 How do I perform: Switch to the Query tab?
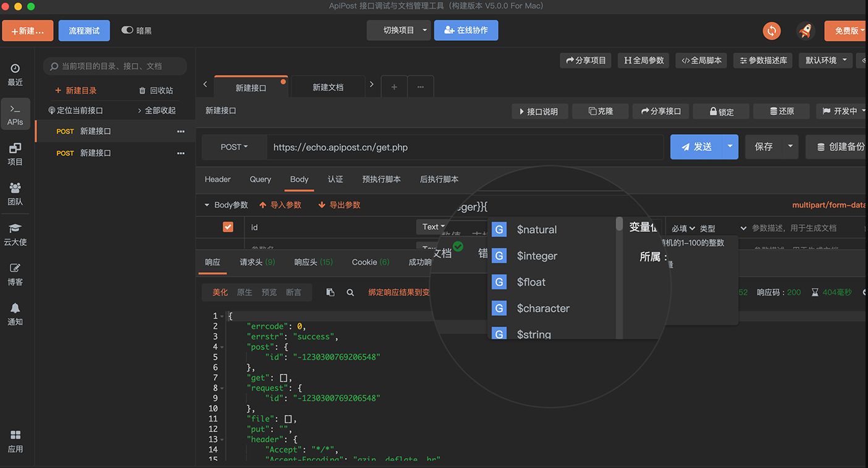260,179
